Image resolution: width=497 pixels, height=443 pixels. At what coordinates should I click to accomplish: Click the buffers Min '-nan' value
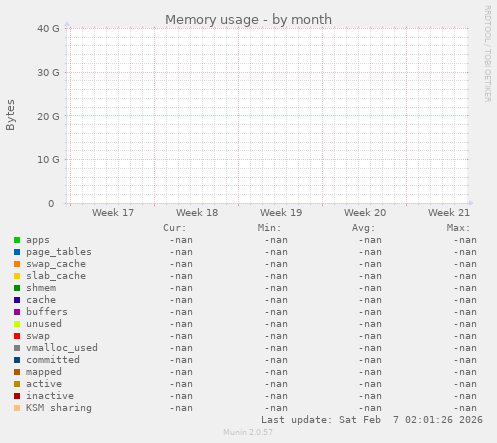276,312
